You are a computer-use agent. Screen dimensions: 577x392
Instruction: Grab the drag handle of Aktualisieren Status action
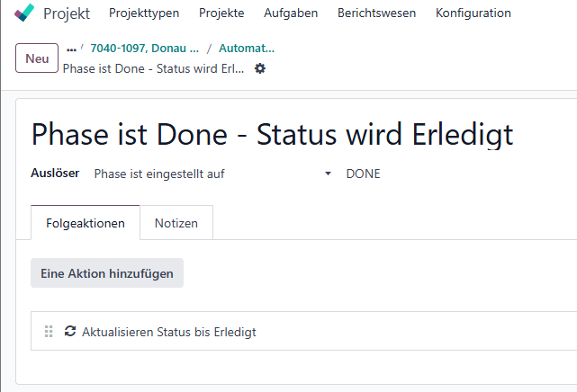pyautogui.click(x=49, y=331)
